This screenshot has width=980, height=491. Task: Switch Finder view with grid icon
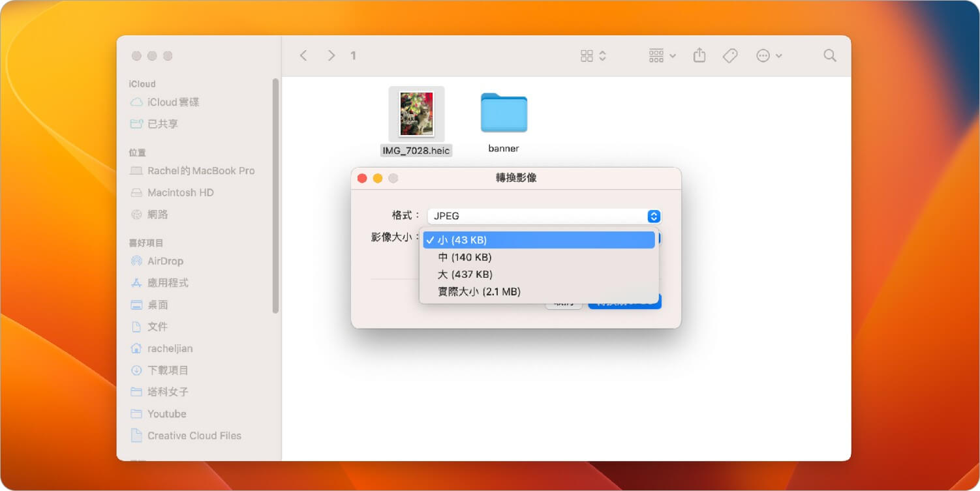(587, 56)
